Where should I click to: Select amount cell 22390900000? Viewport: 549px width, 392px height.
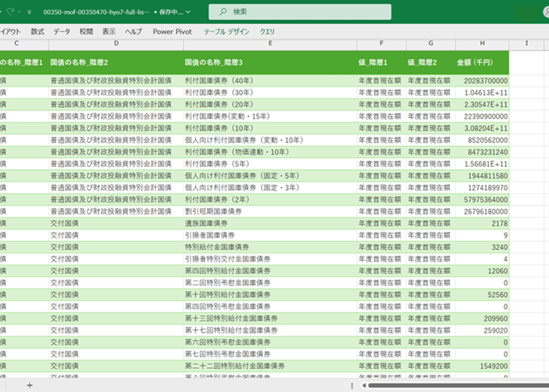482,116
